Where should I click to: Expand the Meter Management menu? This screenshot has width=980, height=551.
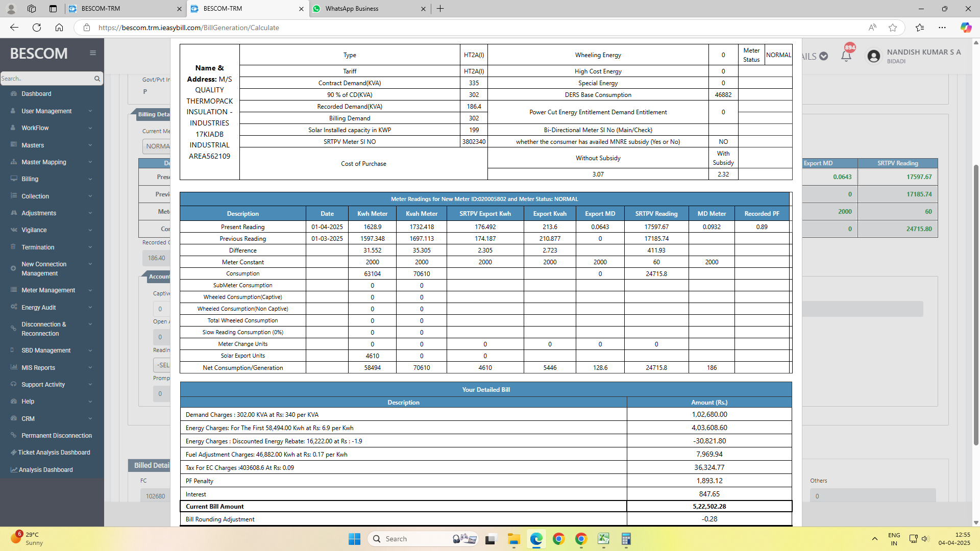[x=52, y=290]
